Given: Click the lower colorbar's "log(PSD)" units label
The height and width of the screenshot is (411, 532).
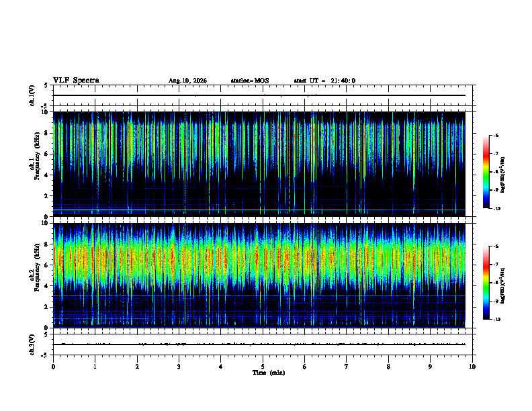Looking at the screenshot, I should click(503, 285).
